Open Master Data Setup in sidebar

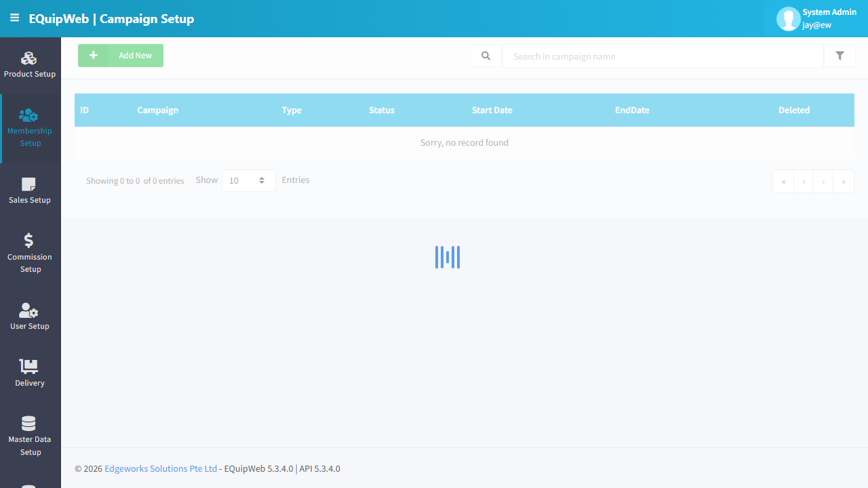coord(30,437)
